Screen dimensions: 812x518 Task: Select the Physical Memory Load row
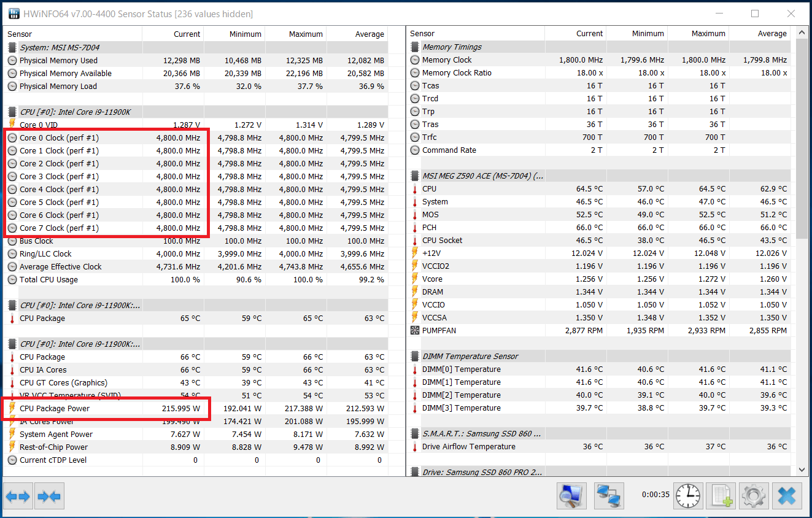(x=196, y=86)
